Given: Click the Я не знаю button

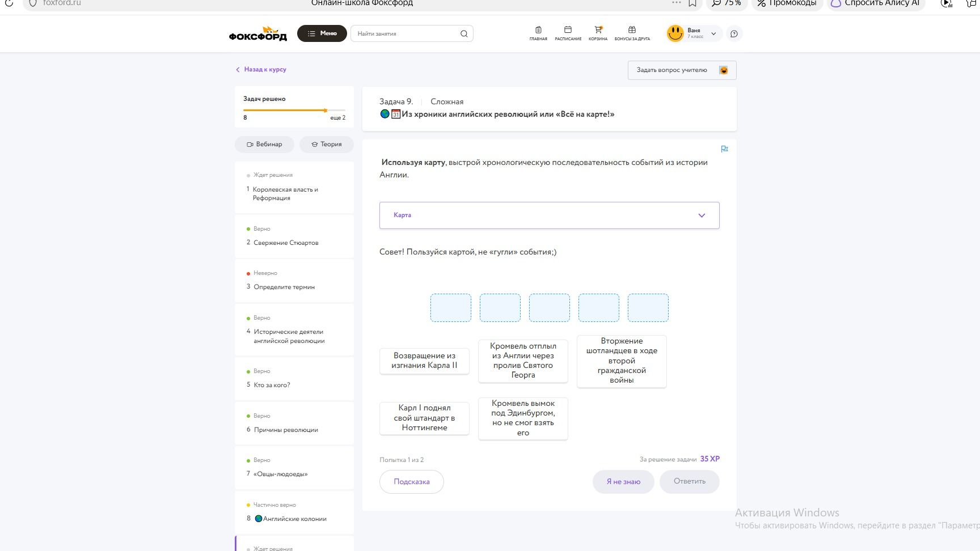Looking at the screenshot, I should point(623,482).
